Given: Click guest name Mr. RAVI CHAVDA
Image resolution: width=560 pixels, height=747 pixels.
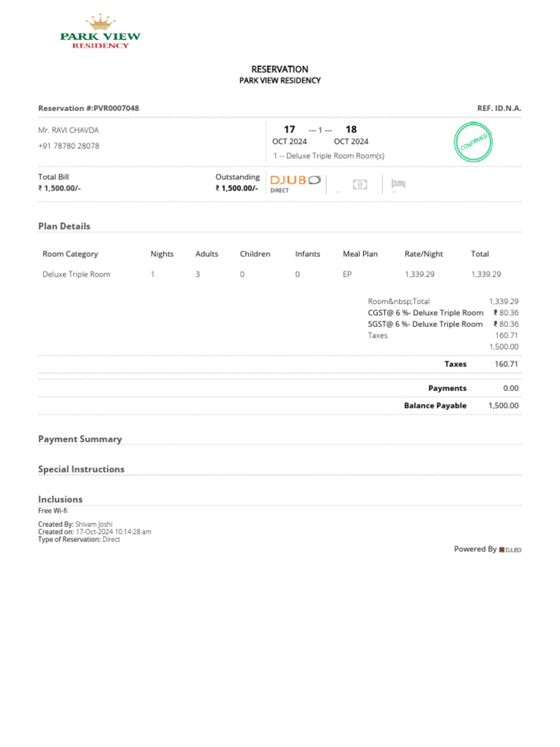Looking at the screenshot, I should pos(69,130).
